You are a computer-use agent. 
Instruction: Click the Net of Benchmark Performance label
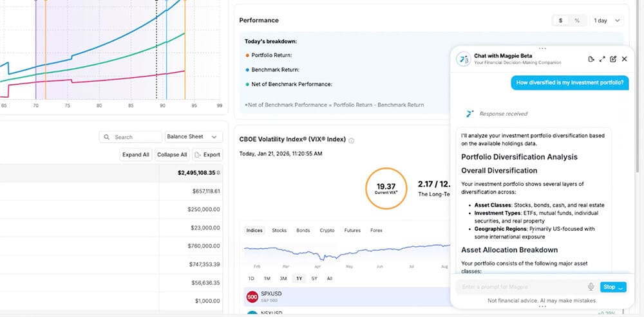pyautogui.click(x=292, y=84)
